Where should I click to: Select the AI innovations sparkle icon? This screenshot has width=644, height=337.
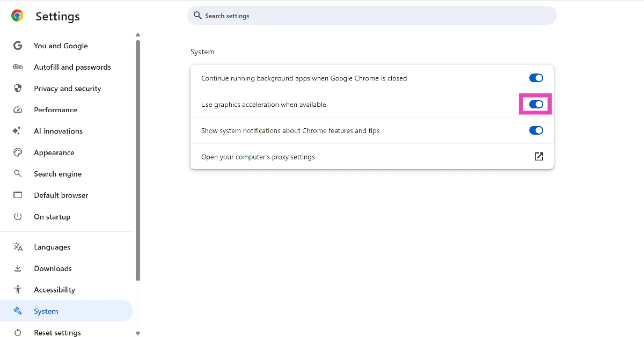[18, 131]
